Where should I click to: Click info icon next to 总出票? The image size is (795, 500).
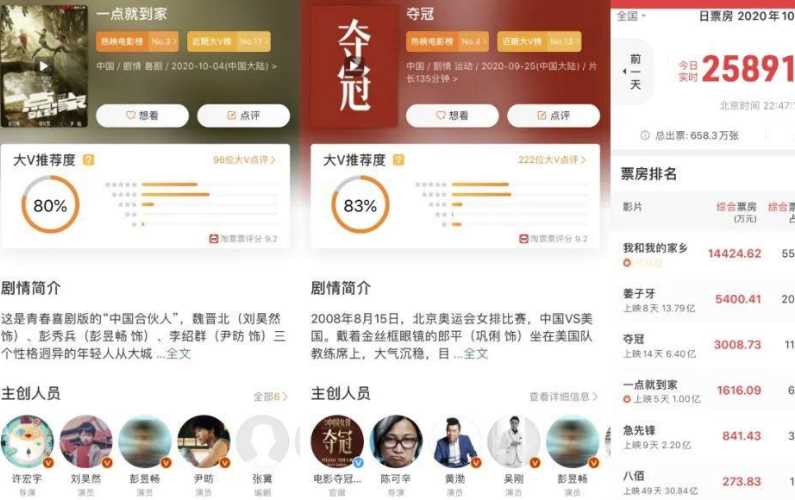tap(645, 135)
